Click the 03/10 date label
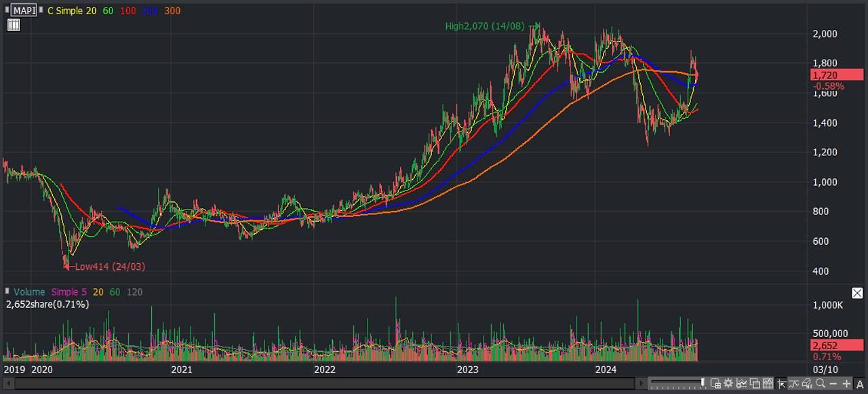 click(x=824, y=370)
